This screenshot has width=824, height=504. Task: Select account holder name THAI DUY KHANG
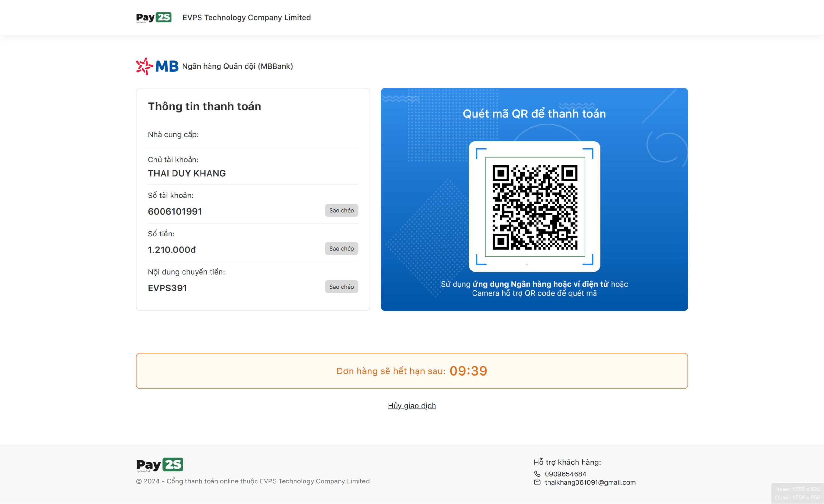(x=187, y=173)
